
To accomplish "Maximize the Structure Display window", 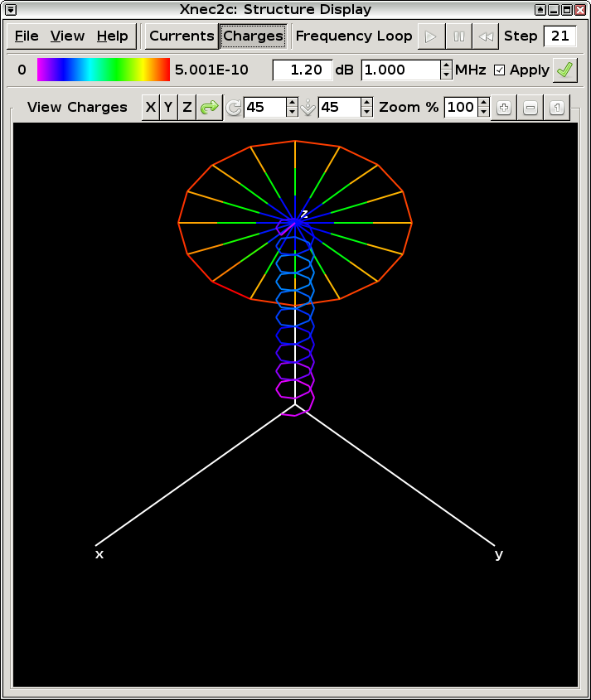I will point(567,10).
